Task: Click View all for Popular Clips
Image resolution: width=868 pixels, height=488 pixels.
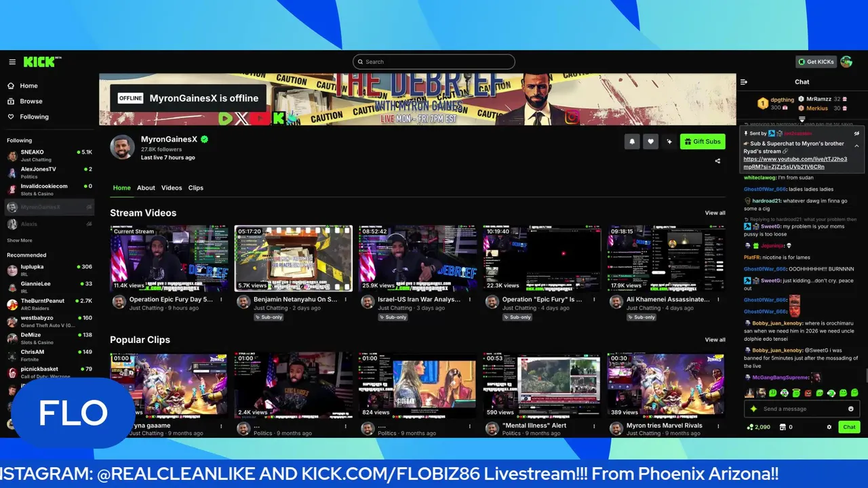Action: click(715, 340)
